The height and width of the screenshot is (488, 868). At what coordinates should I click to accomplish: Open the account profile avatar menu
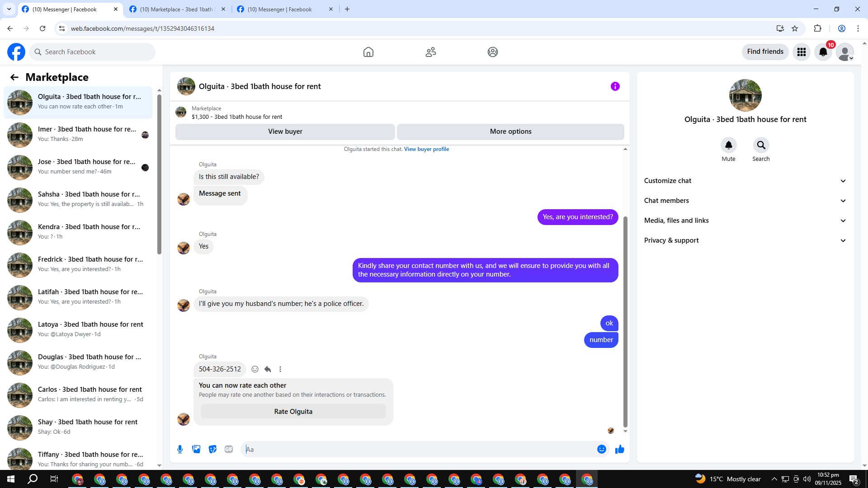845,52
